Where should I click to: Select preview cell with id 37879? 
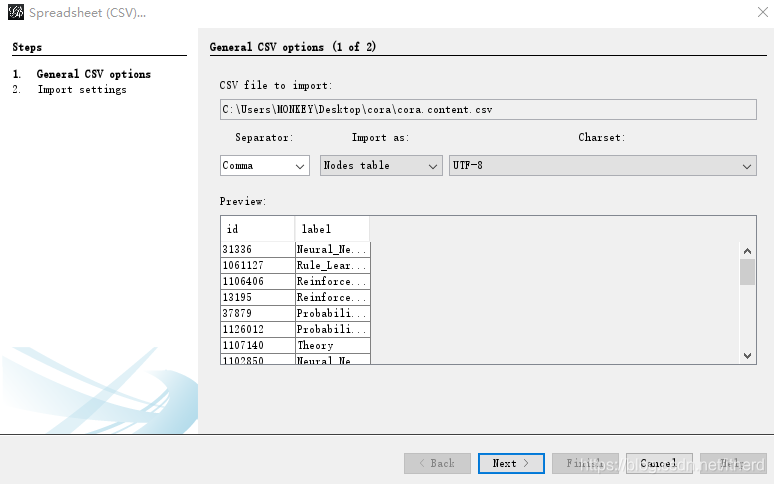(x=258, y=313)
